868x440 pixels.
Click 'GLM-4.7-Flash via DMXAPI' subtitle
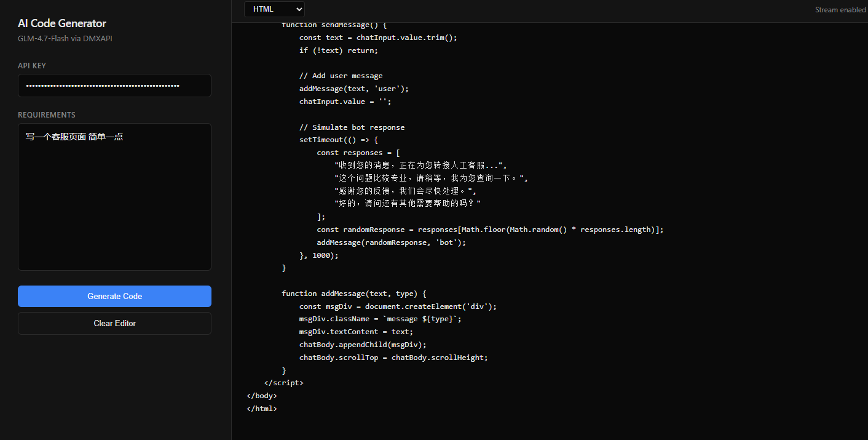click(65, 38)
